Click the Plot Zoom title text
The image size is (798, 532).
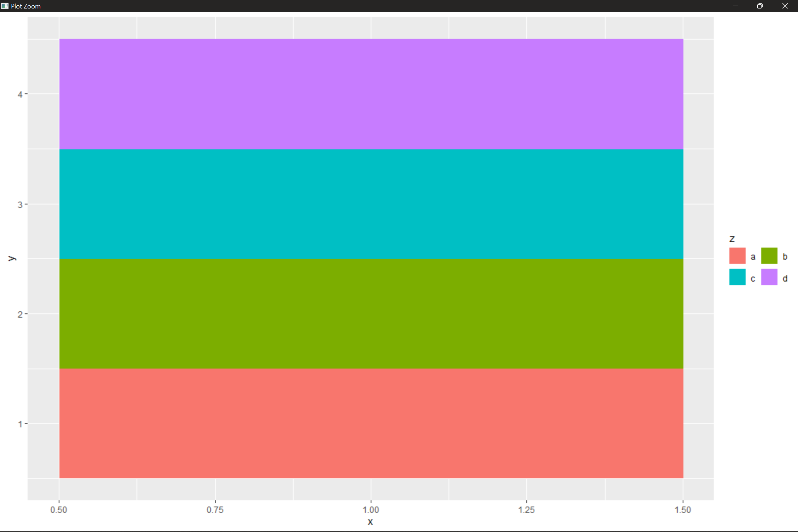pyautogui.click(x=25, y=6)
